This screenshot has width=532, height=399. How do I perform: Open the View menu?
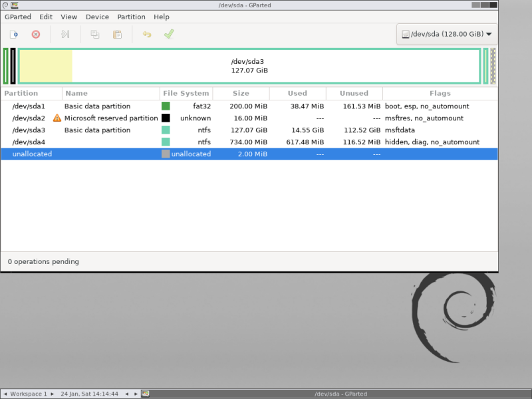69,17
